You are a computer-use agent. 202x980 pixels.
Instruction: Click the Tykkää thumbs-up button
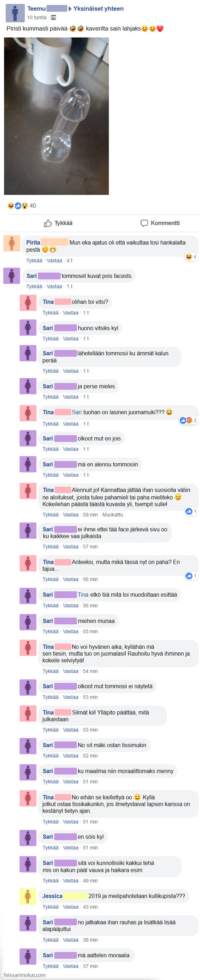click(x=58, y=223)
